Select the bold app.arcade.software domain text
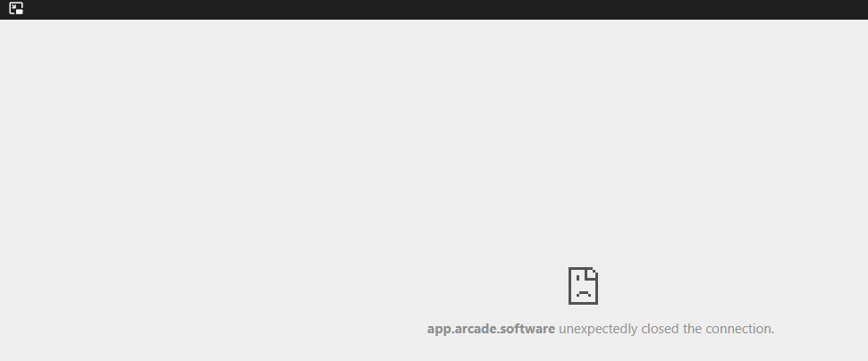This screenshot has height=361, width=868. coord(491,329)
